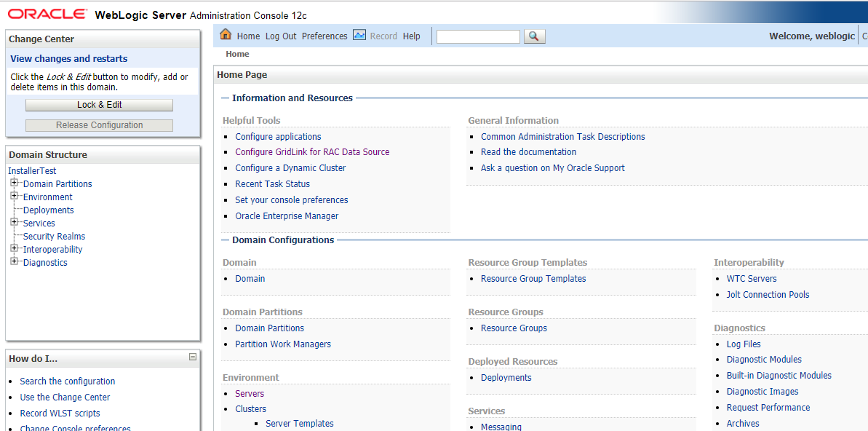Click the Home house icon
Viewport: 868px width, 431px height.
(x=226, y=35)
